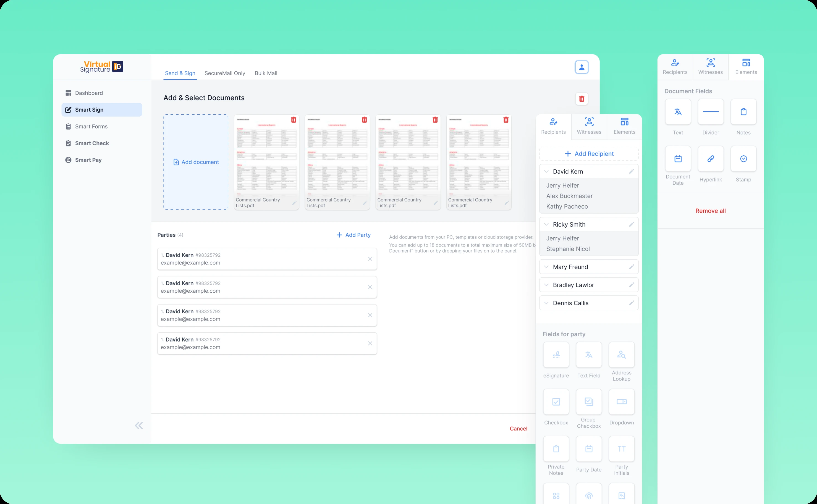Expand the Dennis Callis recipient chevron
Screen dimensions: 817x504
coord(546,303)
